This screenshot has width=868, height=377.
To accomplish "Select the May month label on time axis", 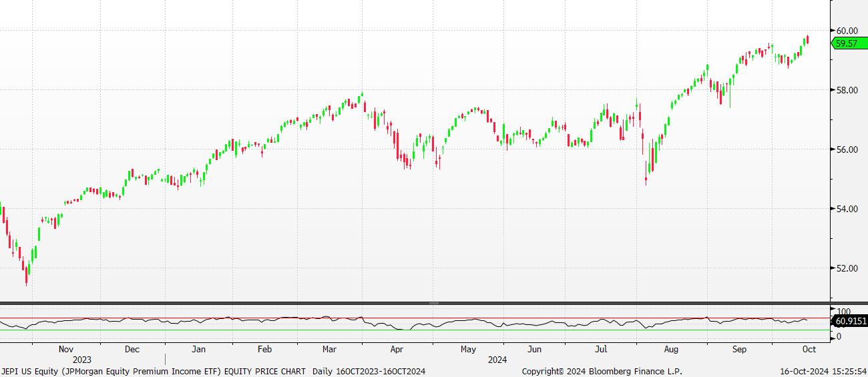I will (x=468, y=349).
